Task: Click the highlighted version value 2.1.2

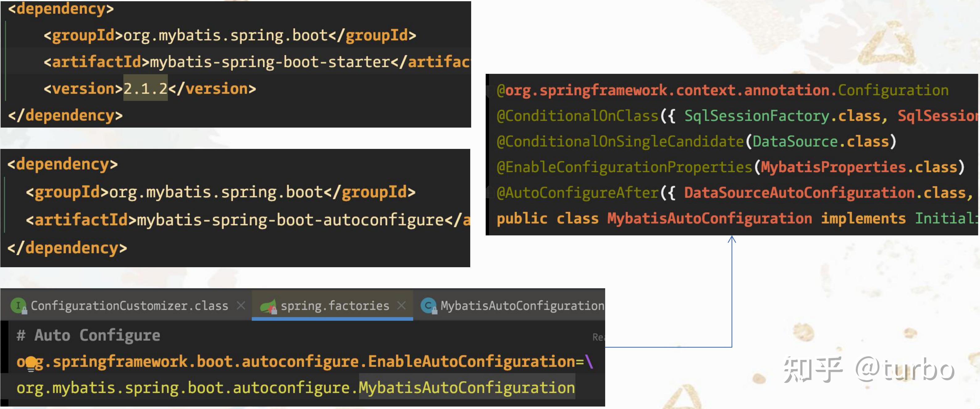Action: point(145,89)
